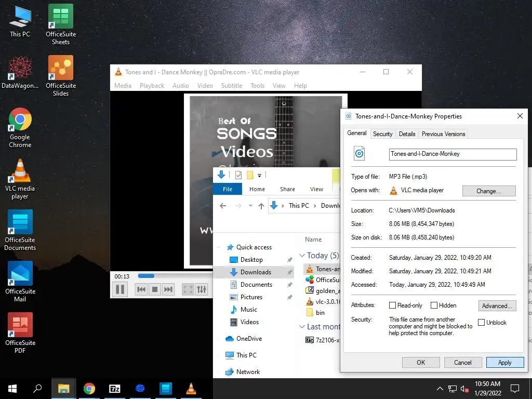
Task: Click Cancel in Properties dialog
Action: coord(463,362)
